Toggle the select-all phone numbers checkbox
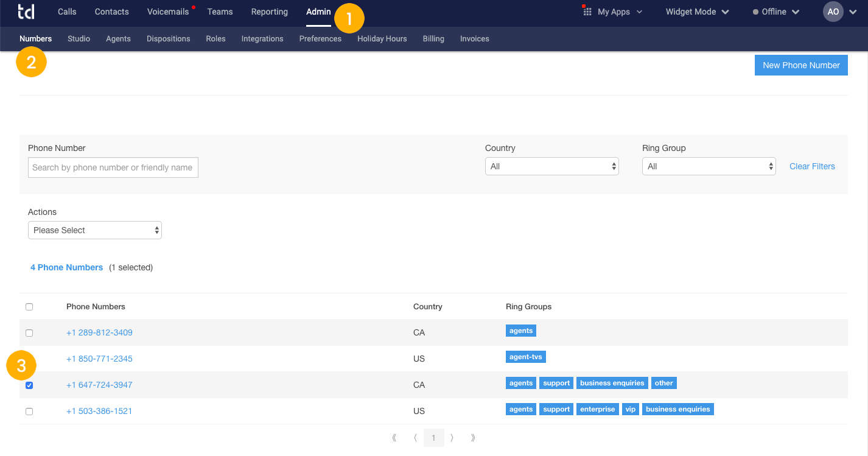Screen dimensions: 868x456 (x=29, y=307)
